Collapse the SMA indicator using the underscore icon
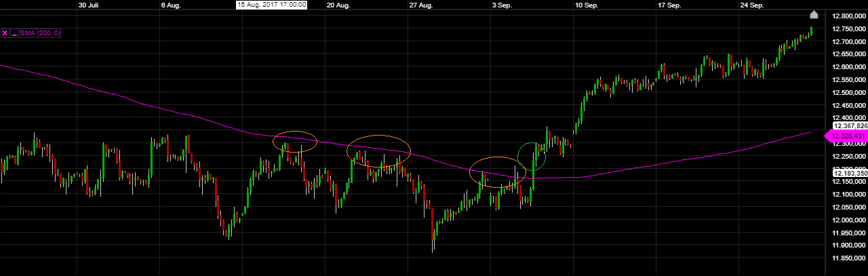Image resolution: width=868 pixels, height=276 pixels. click(x=14, y=33)
